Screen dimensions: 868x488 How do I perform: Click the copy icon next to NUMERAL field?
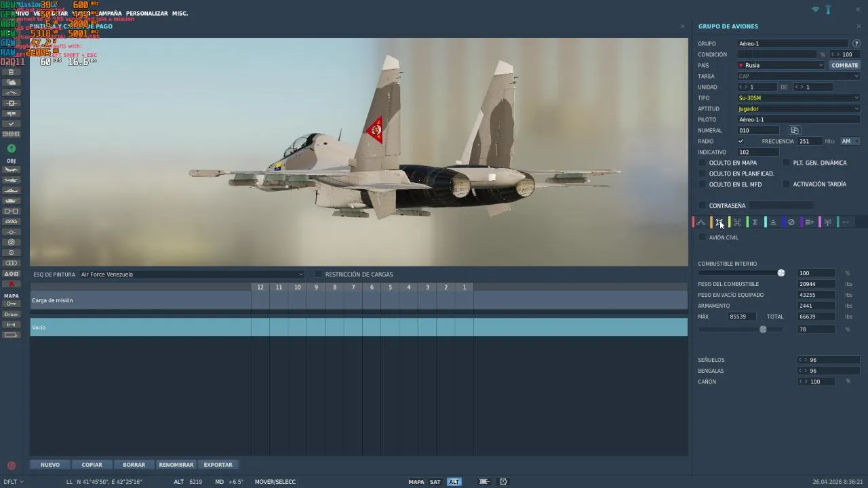795,130
